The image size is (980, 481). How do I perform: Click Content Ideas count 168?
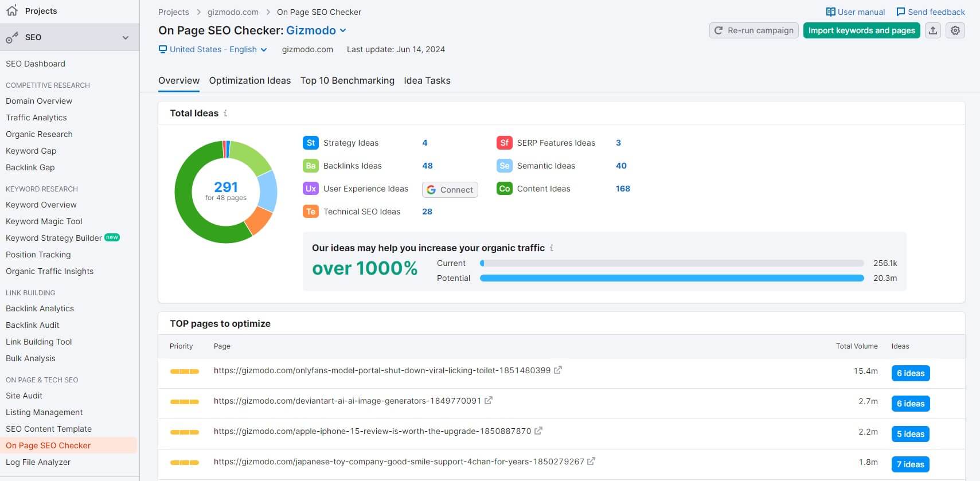[x=623, y=189]
